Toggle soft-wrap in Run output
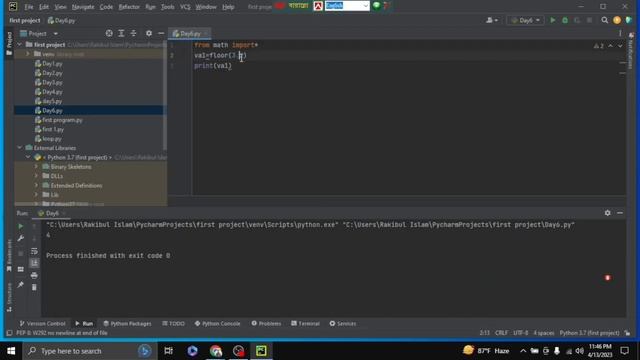The width and height of the screenshot is (640, 360). click(x=34, y=251)
